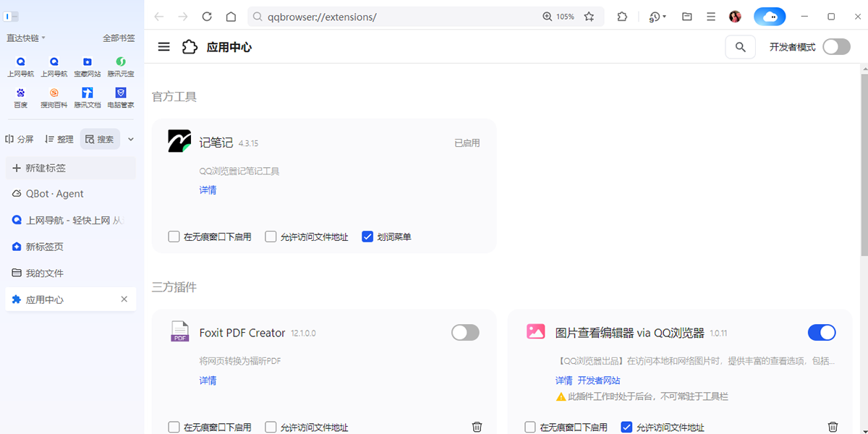Viewport: 868px width, 434px height.
Task: Click the Foxit PDF Creator logo
Action: [x=179, y=331]
